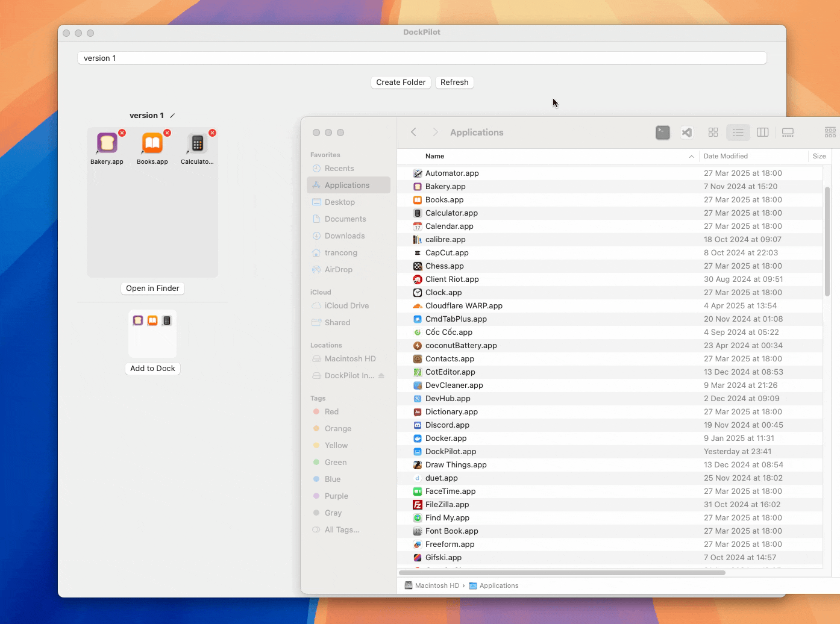Select Applications in the Finder sidebar
840x624 pixels.
348,186
